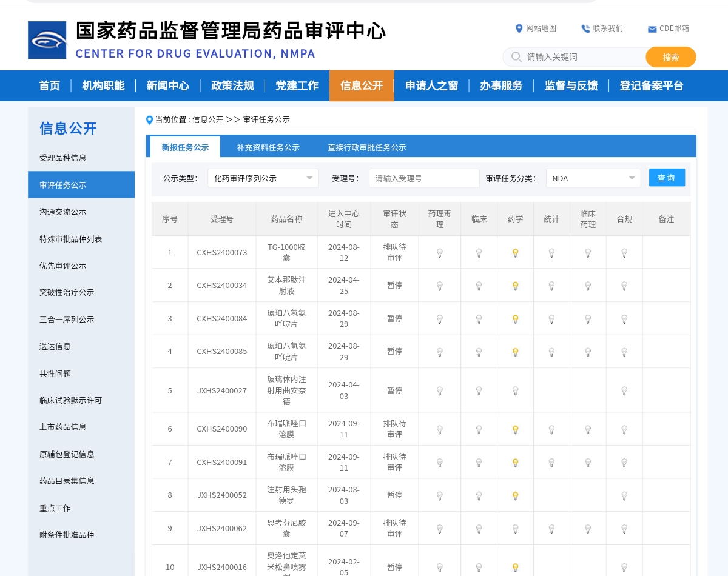Click the site map location pin icon
Screen dimensions: 728x576
[519, 28]
